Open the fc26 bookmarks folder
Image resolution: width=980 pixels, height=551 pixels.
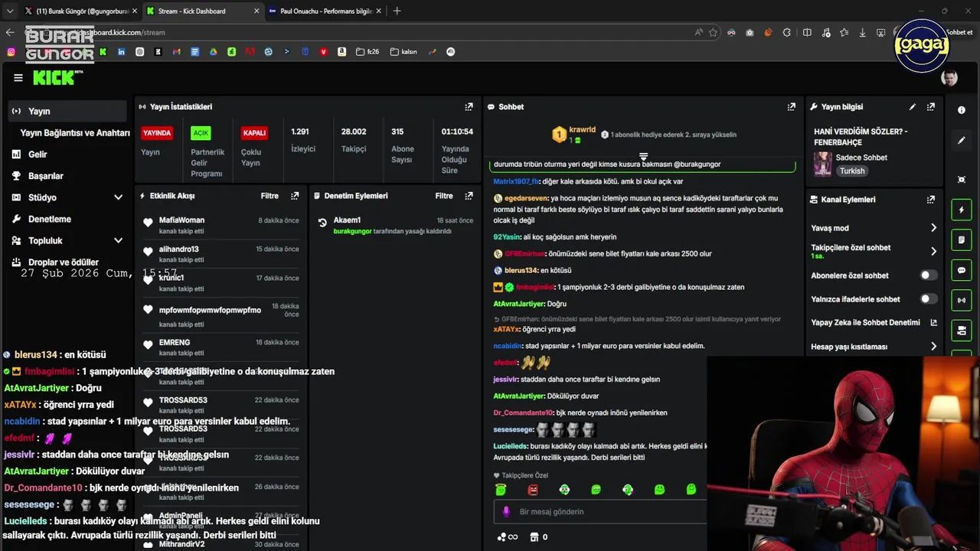tap(367, 52)
